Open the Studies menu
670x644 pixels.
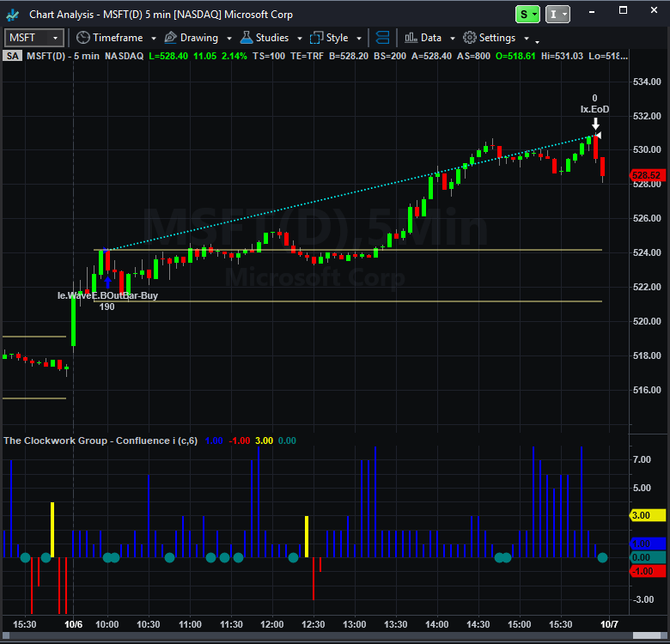[x=271, y=38]
